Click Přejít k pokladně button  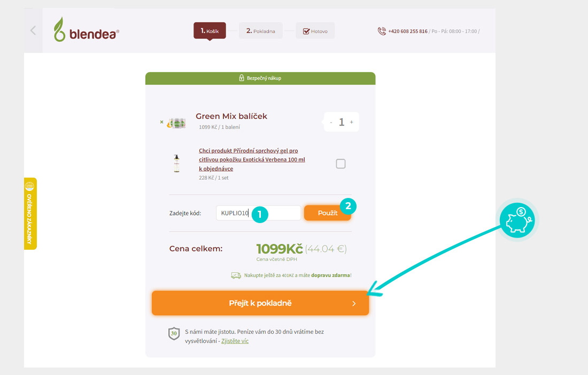(x=260, y=303)
